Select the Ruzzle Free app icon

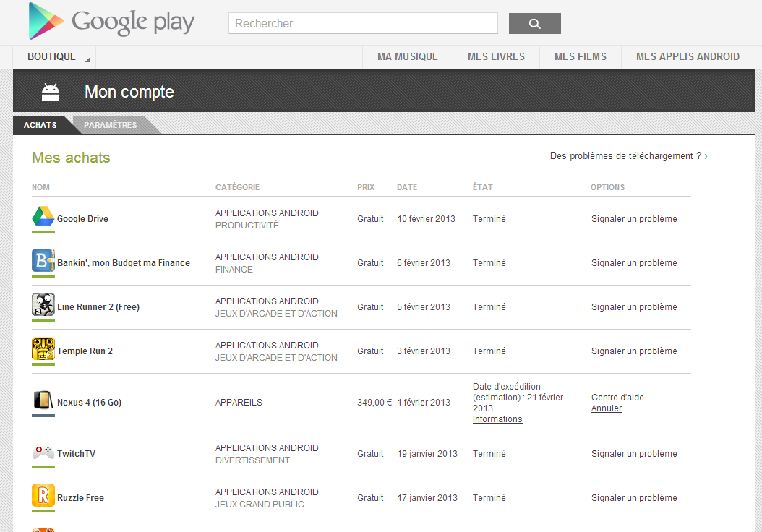coord(43,496)
